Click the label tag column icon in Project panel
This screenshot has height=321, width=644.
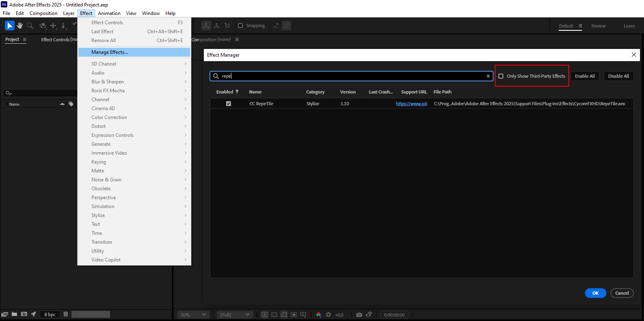(71, 104)
